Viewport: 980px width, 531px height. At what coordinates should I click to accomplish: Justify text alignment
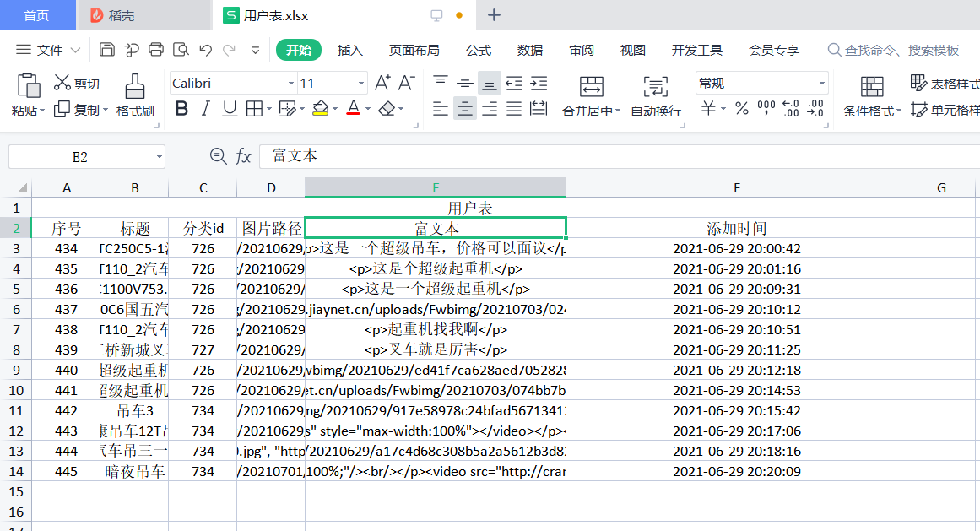click(514, 109)
